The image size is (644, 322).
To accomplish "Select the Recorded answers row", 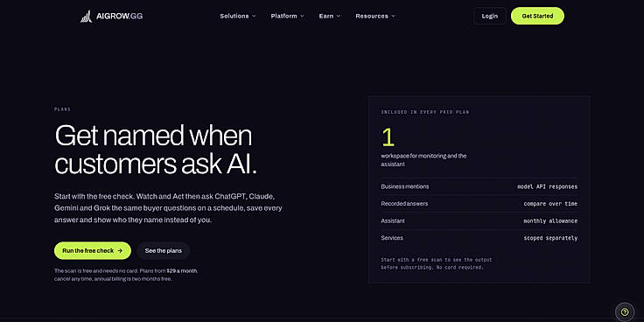I will pyautogui.click(x=479, y=204).
